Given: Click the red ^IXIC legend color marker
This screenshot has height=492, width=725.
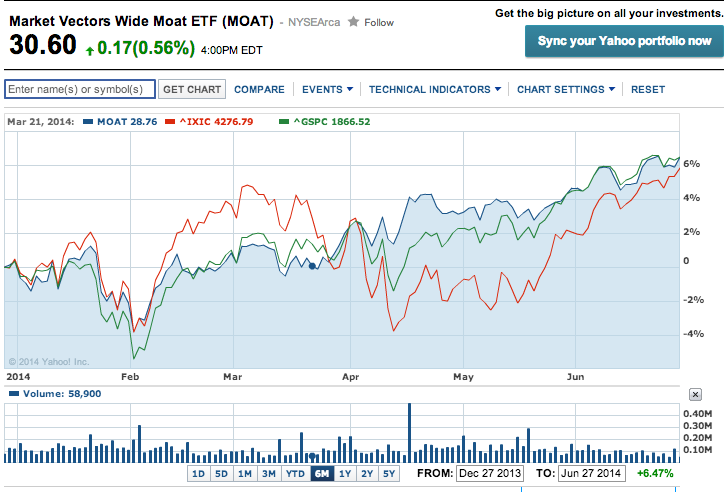Looking at the screenshot, I should (170, 122).
